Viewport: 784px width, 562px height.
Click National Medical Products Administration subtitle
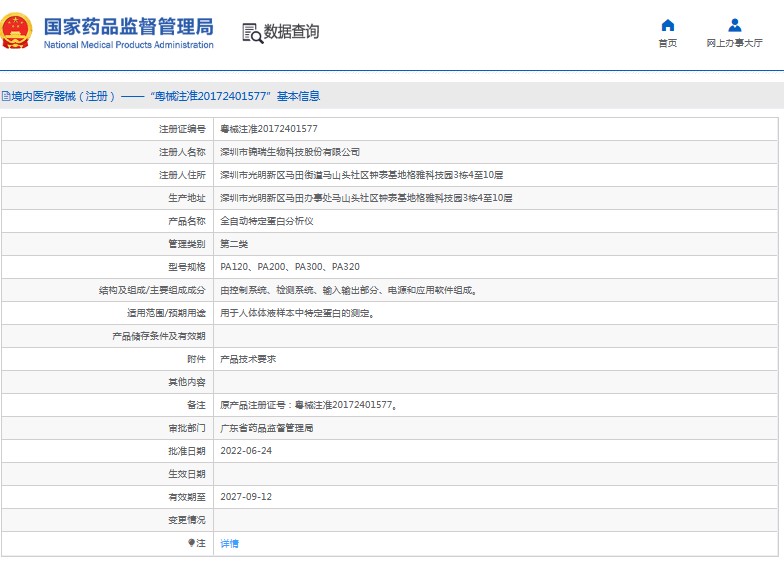[128, 45]
